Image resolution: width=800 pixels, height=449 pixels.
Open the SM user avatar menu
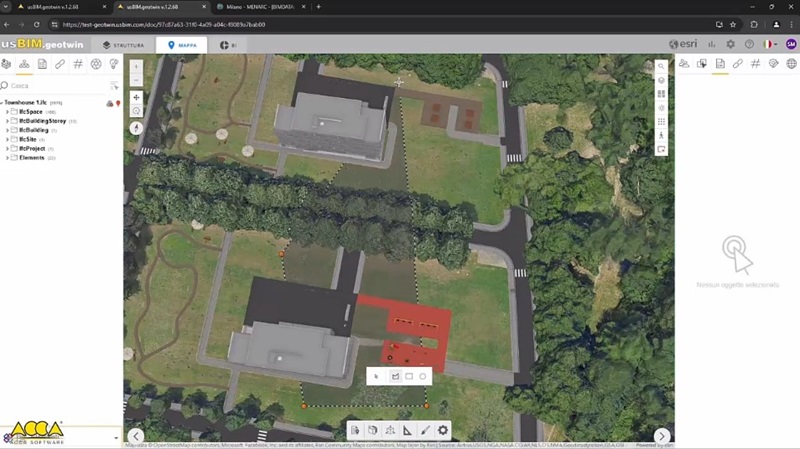791,44
